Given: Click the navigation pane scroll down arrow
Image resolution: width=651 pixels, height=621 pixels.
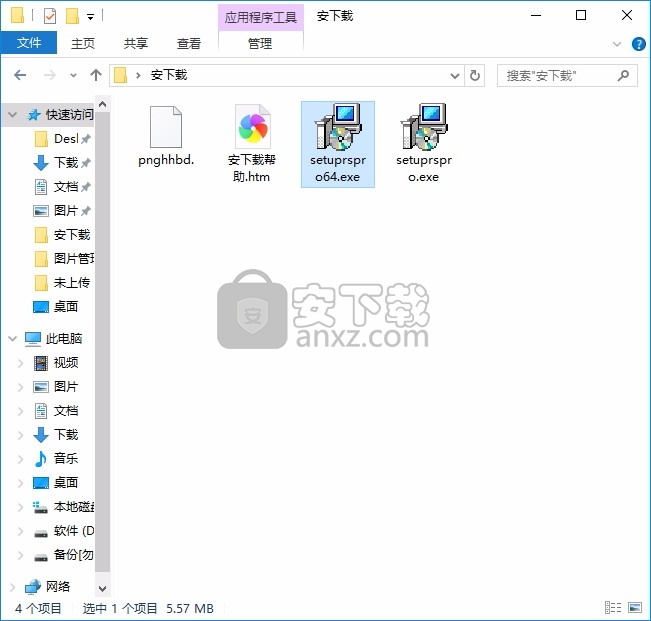Looking at the screenshot, I should (x=103, y=589).
